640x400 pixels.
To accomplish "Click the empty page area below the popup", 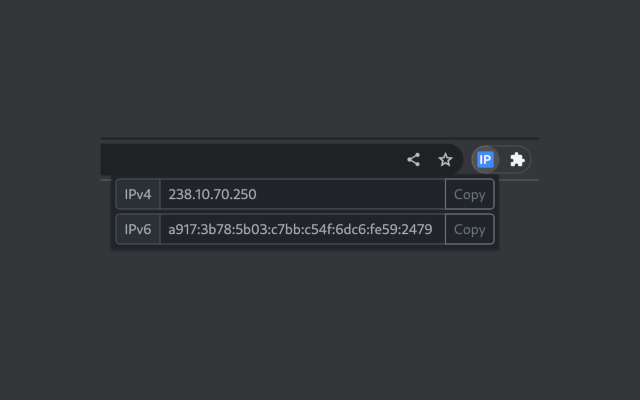I will [320, 320].
